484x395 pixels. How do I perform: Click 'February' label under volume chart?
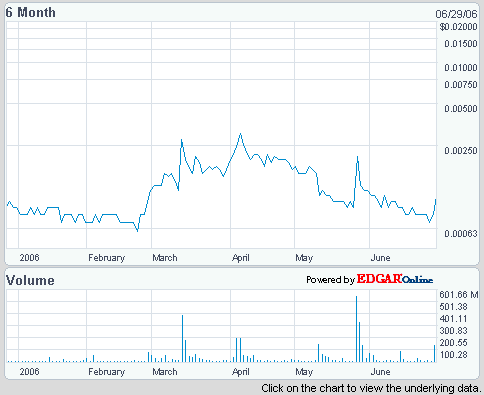107,372
